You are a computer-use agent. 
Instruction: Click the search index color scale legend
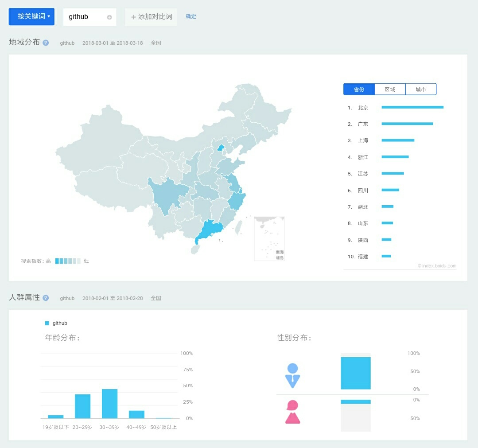tap(67, 261)
